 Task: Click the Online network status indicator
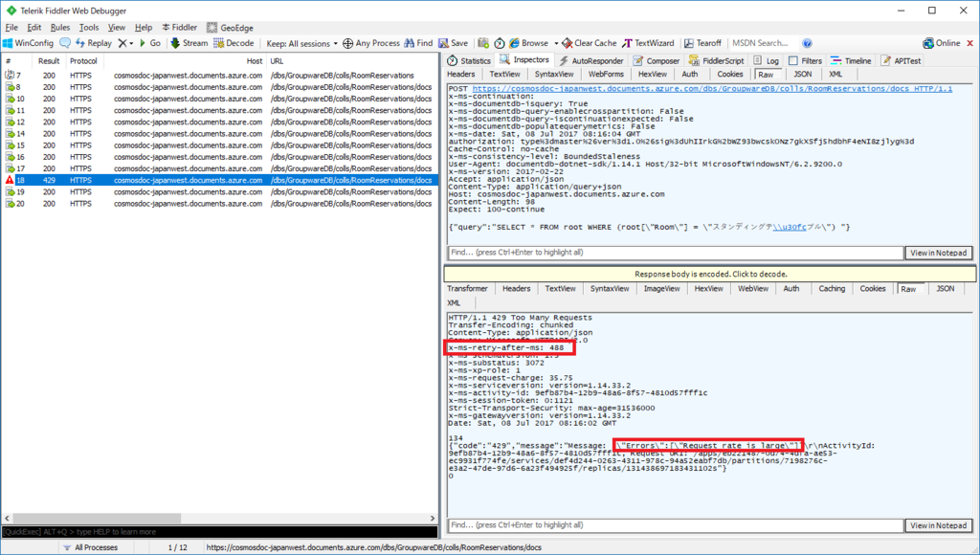[x=942, y=43]
